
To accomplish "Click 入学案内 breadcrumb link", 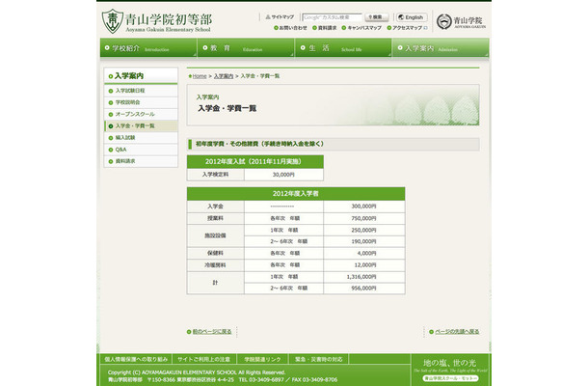I will pyautogui.click(x=224, y=76).
